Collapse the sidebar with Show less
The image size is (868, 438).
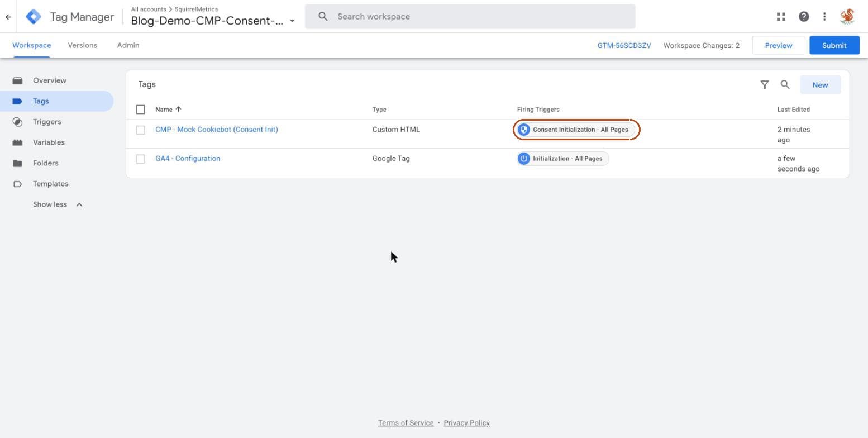pos(58,204)
